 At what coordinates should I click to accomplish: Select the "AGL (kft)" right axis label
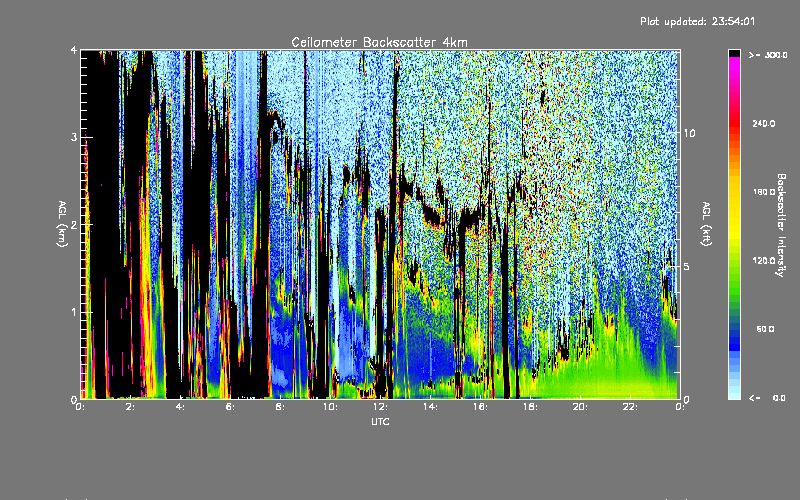tap(707, 224)
